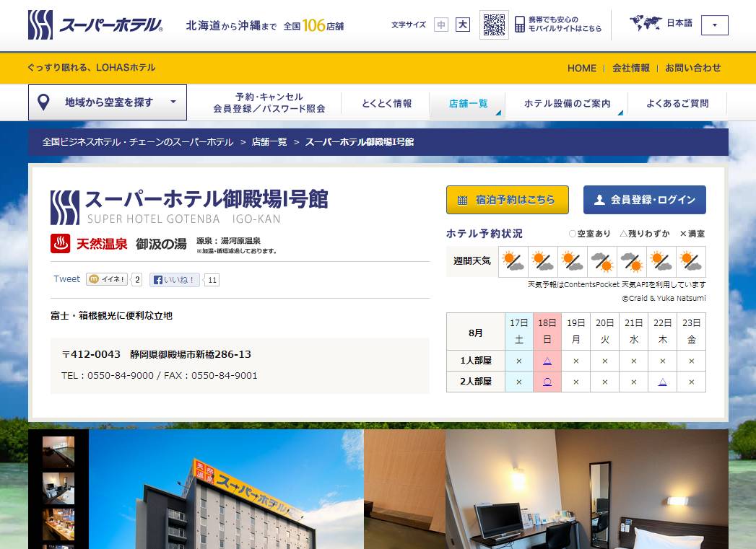Click the mixi イイネ! button
This screenshot has width=756, height=549.
click(x=107, y=279)
